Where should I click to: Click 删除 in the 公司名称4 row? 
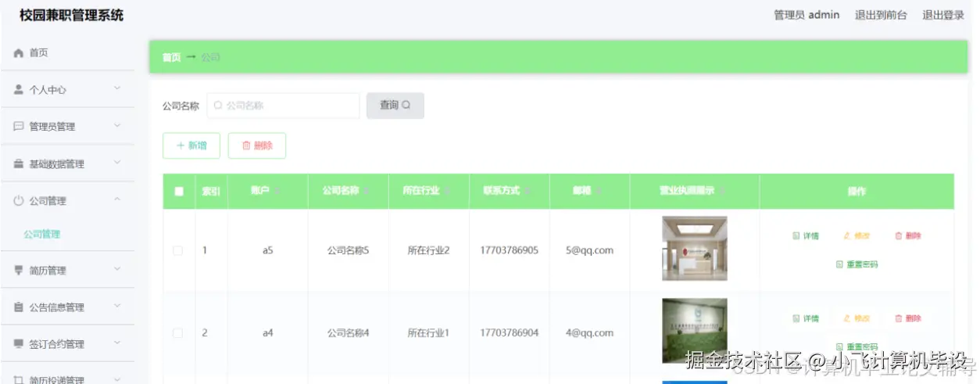click(908, 318)
